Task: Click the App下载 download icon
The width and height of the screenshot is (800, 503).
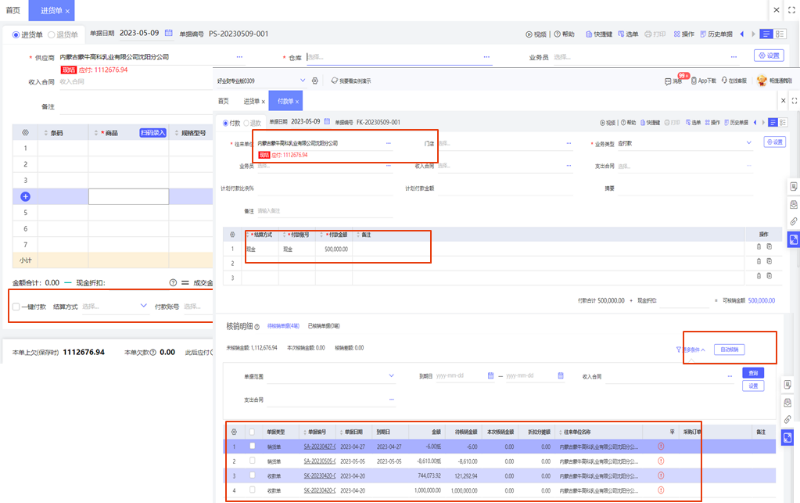Action: [694, 80]
